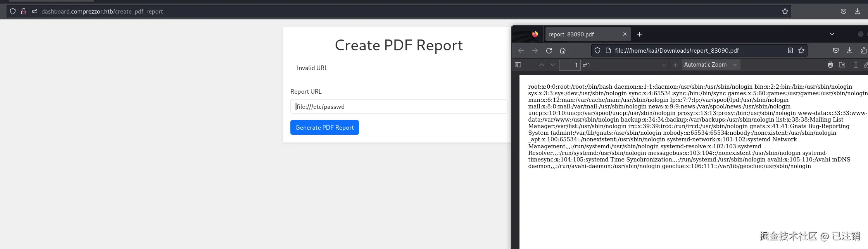Toggle reader view in PDF window
The width and height of the screenshot is (868, 249).
click(790, 50)
